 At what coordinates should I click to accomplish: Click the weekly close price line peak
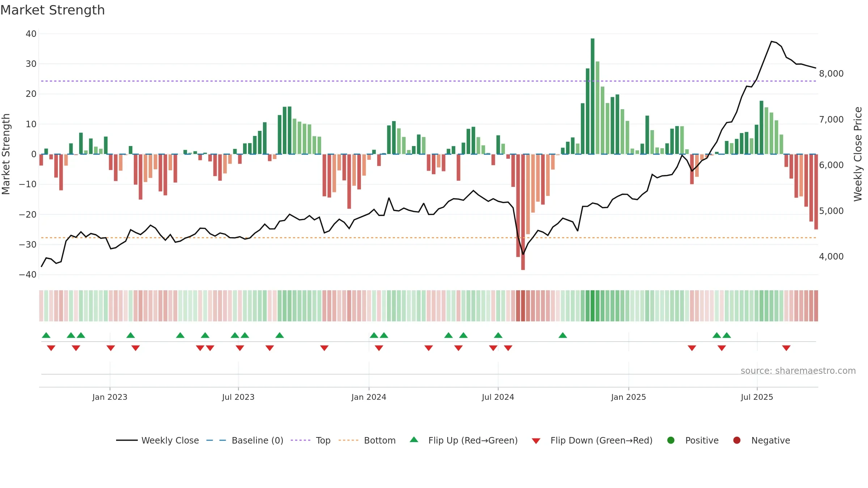pos(771,41)
